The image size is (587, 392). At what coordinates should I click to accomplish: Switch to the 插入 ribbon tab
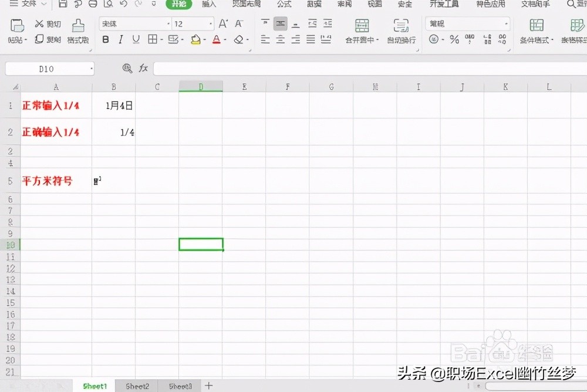tap(210, 5)
